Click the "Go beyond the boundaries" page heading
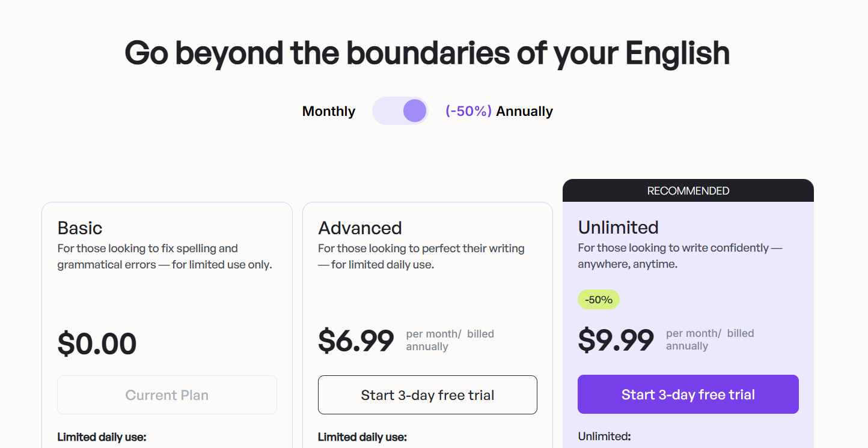The height and width of the screenshot is (448, 868). [427, 53]
